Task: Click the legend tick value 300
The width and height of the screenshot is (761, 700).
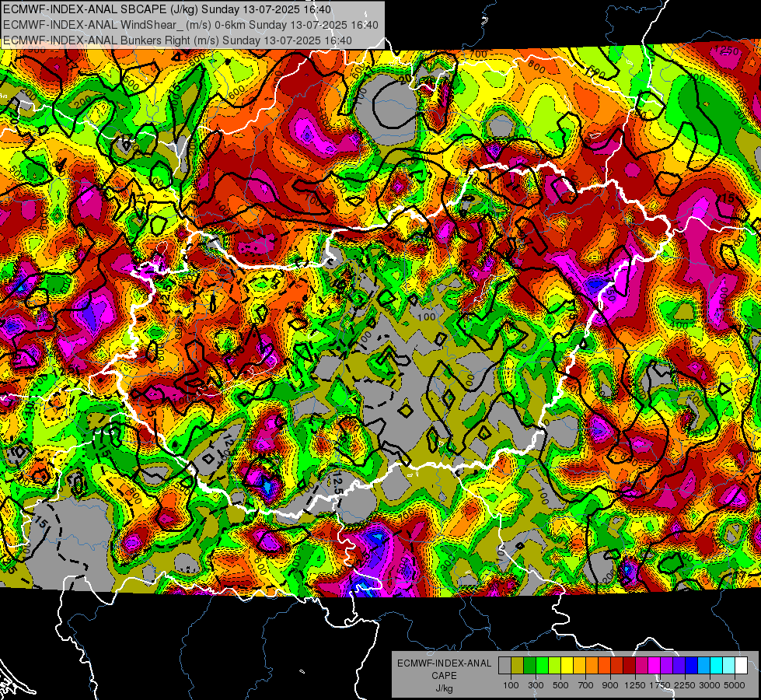Action: [536, 685]
